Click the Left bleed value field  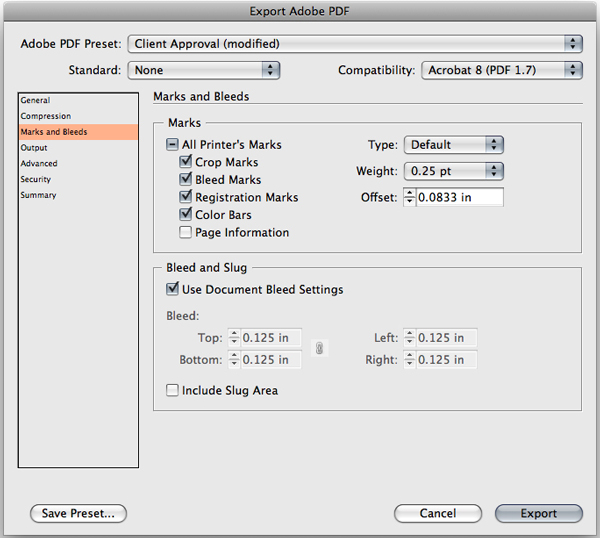coord(447,337)
